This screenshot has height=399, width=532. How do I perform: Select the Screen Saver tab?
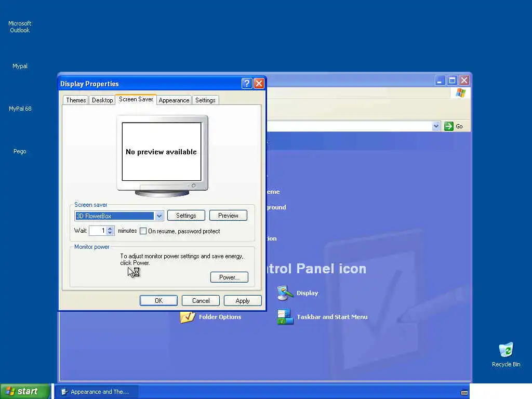click(x=136, y=99)
